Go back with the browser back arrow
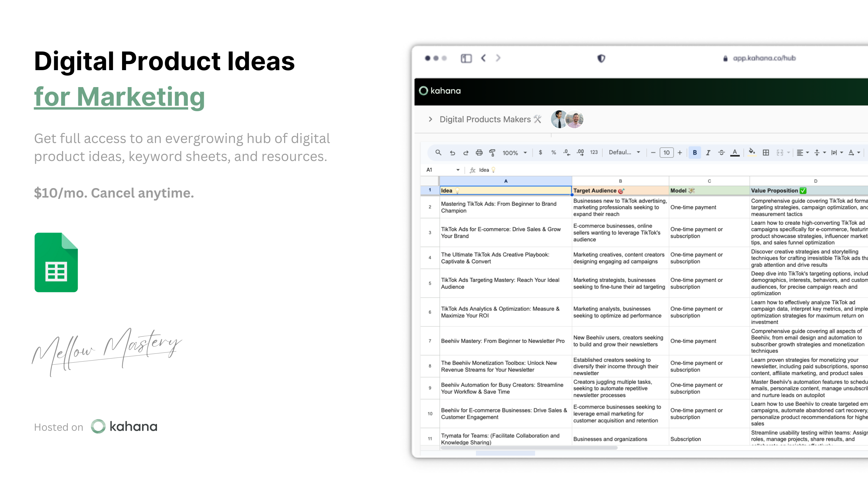868x488 pixels. [x=484, y=58]
